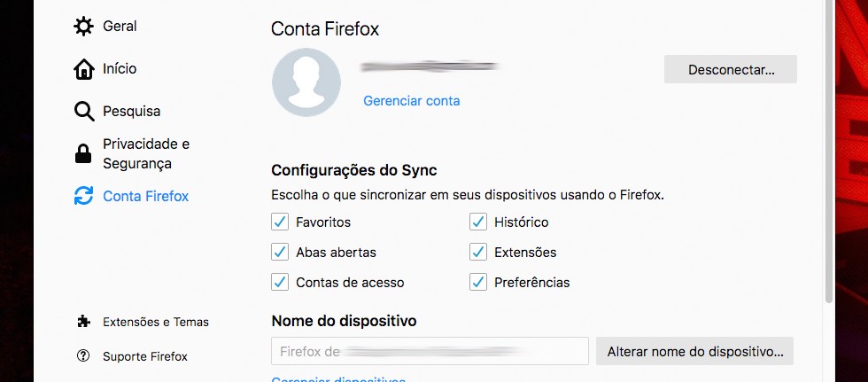Disable the Preferências sync checkbox
The height and width of the screenshot is (382, 868).
[478, 282]
